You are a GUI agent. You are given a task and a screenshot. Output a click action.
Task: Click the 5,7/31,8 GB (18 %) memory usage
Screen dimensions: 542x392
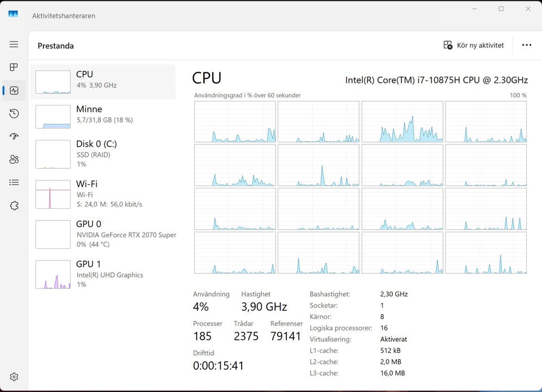pyautogui.click(x=104, y=120)
